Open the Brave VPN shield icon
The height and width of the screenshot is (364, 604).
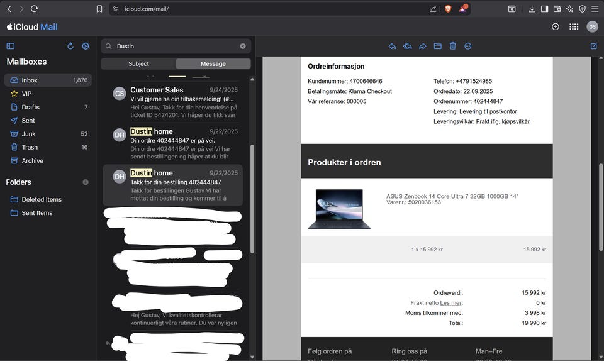coord(583,9)
